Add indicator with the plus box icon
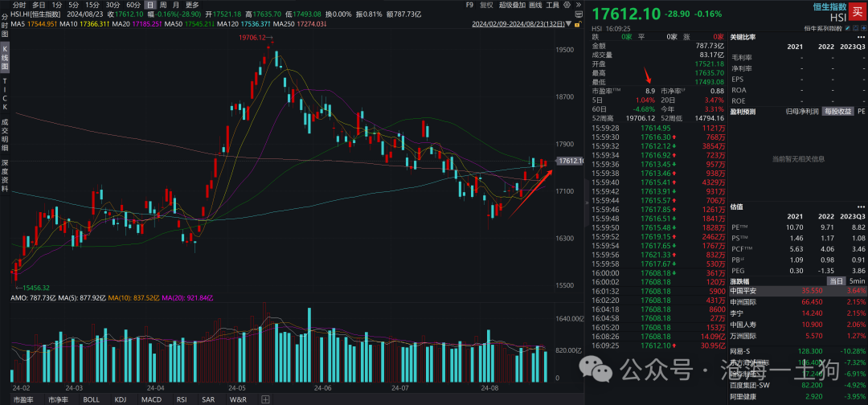Image resolution: width=868 pixels, height=405 pixels. point(265,399)
